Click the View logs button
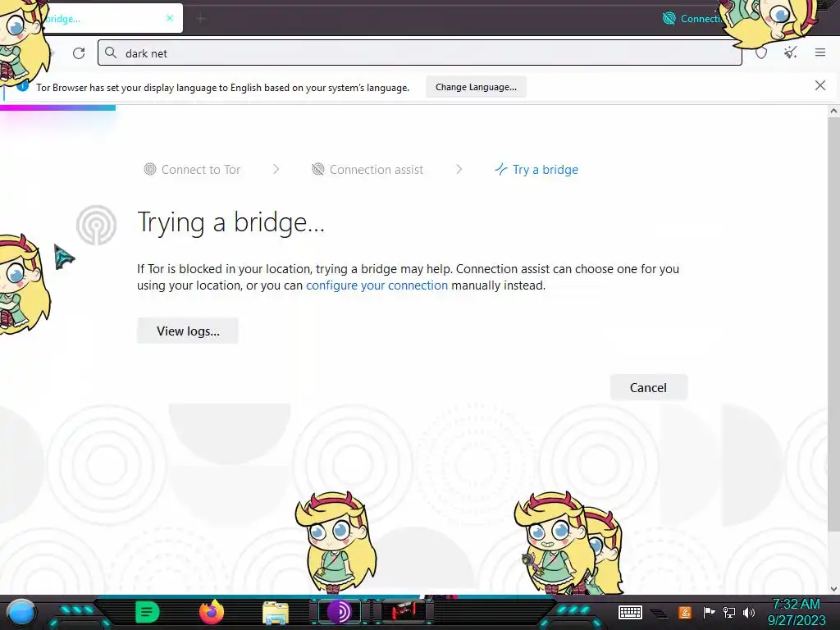 [188, 331]
